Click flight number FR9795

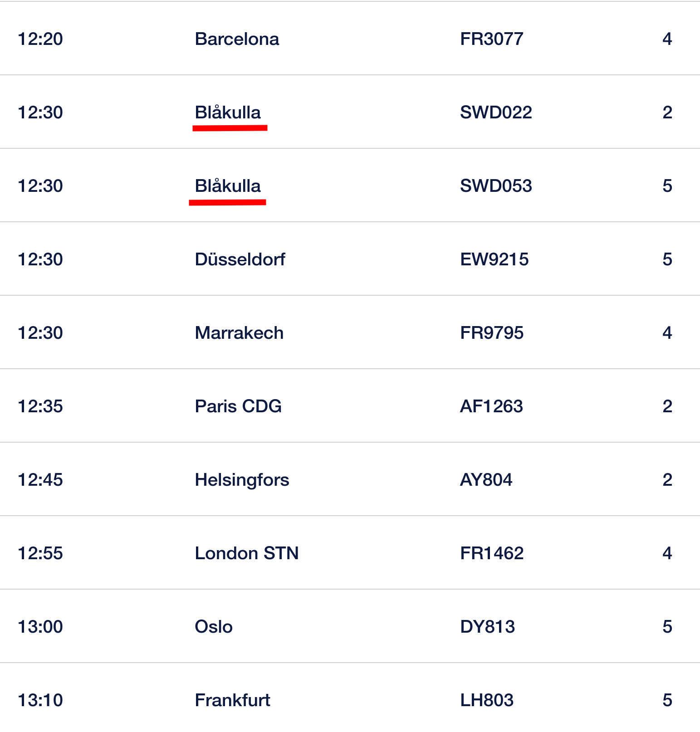click(492, 333)
